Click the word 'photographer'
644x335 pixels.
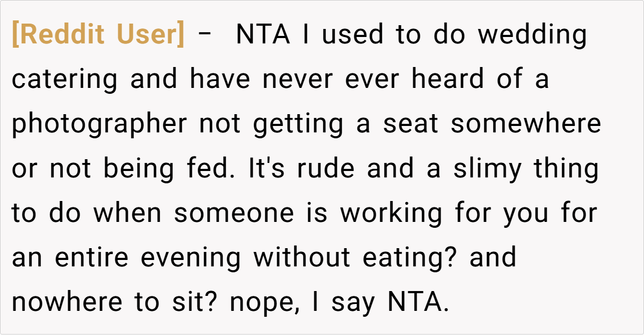[x=99, y=124]
